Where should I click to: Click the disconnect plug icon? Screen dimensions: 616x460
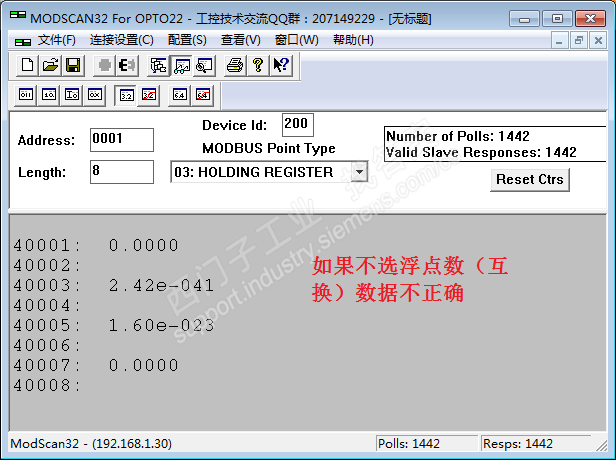pyautogui.click(x=127, y=65)
